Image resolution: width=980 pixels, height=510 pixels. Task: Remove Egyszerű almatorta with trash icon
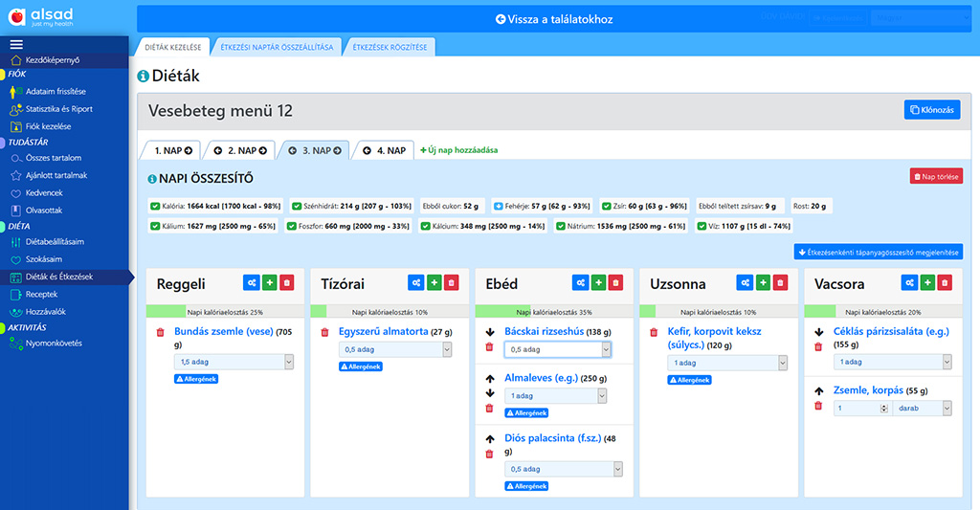pos(324,332)
